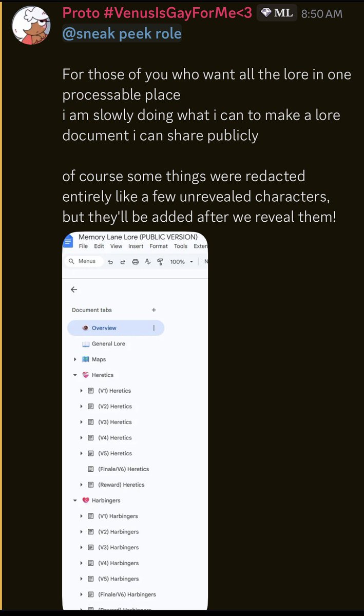
Task: Open the Insert menu
Action: pyautogui.click(x=136, y=246)
